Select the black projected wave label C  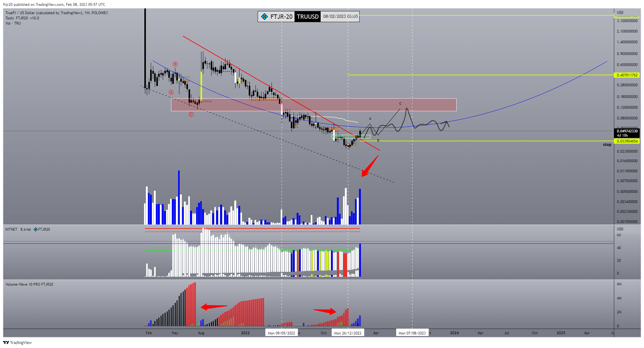pos(400,104)
